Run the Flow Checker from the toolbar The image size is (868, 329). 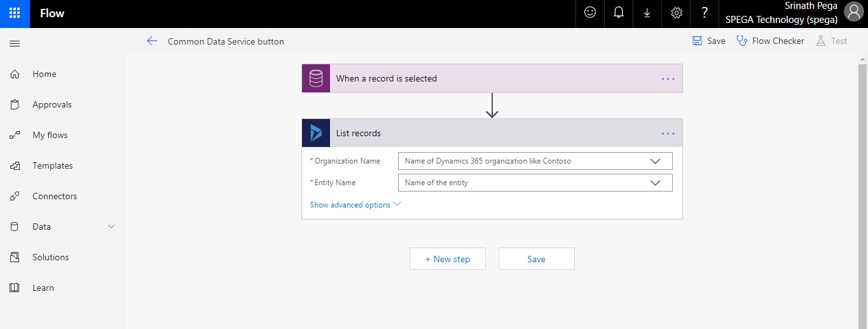click(x=770, y=41)
